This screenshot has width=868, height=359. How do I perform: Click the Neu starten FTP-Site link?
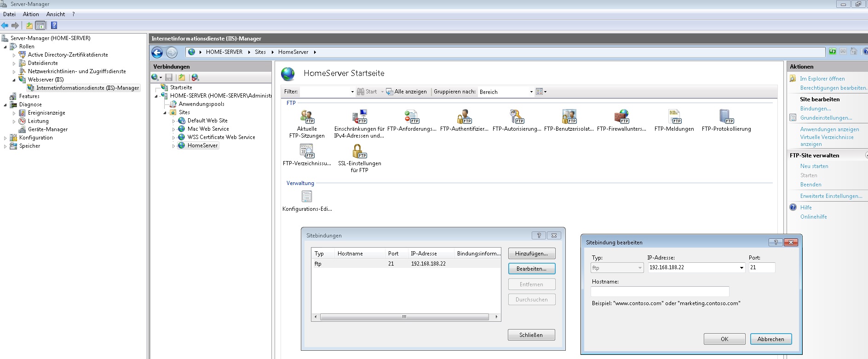[x=814, y=166]
